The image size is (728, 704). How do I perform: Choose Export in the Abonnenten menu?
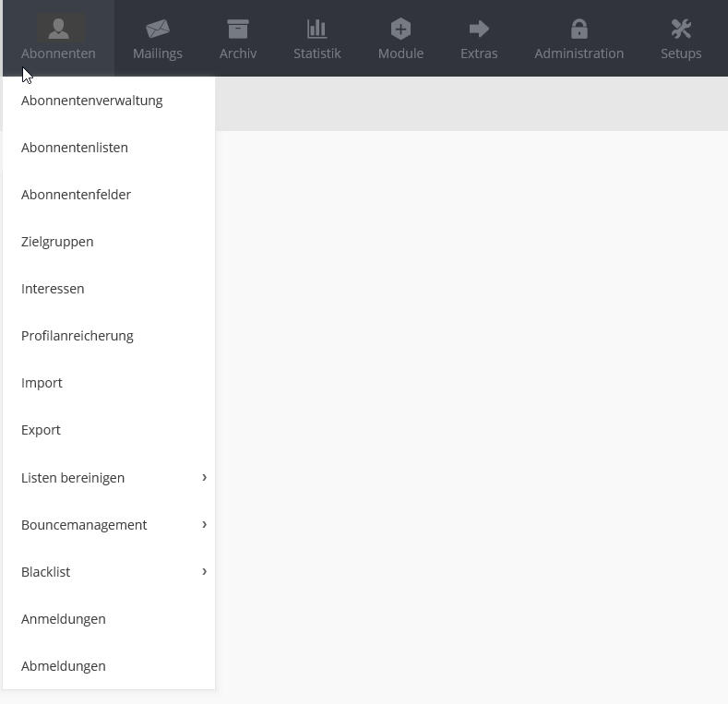click(41, 430)
